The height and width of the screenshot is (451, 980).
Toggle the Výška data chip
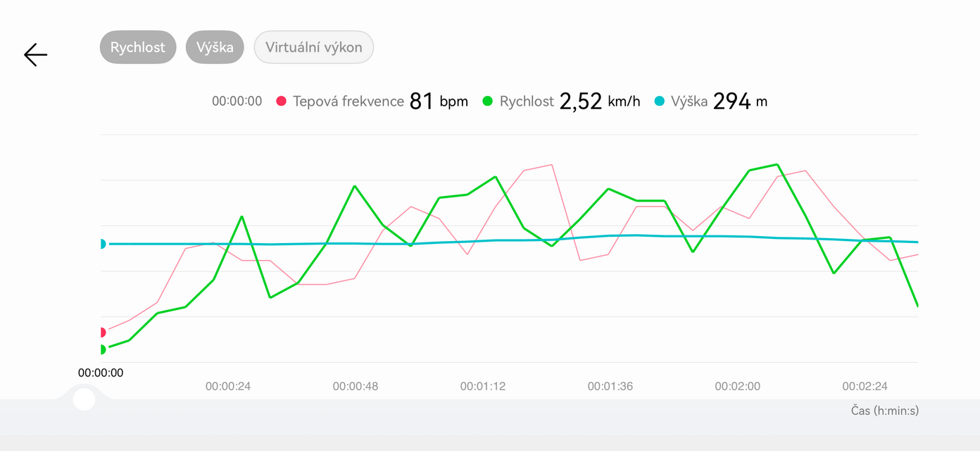215,47
